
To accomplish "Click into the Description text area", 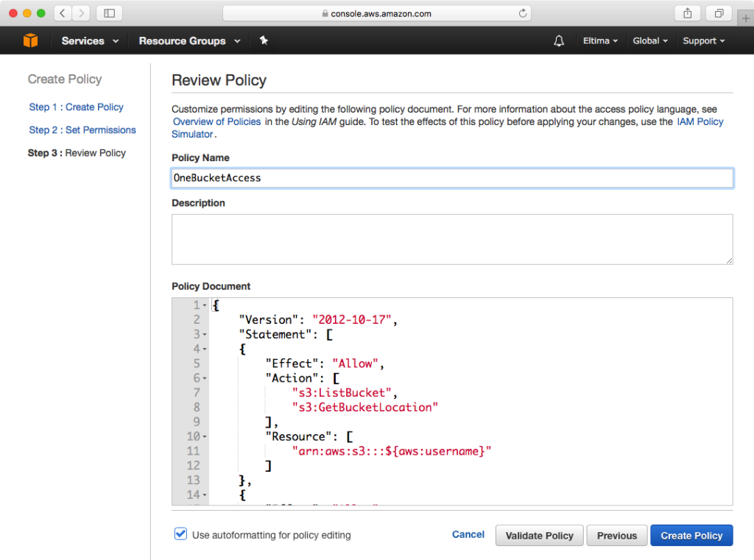I will (452, 238).
